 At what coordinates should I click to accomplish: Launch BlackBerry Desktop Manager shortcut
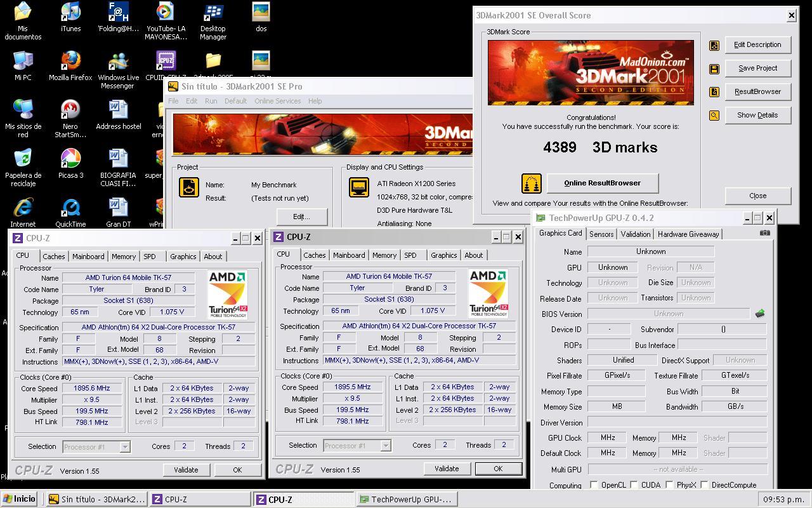click(213, 21)
